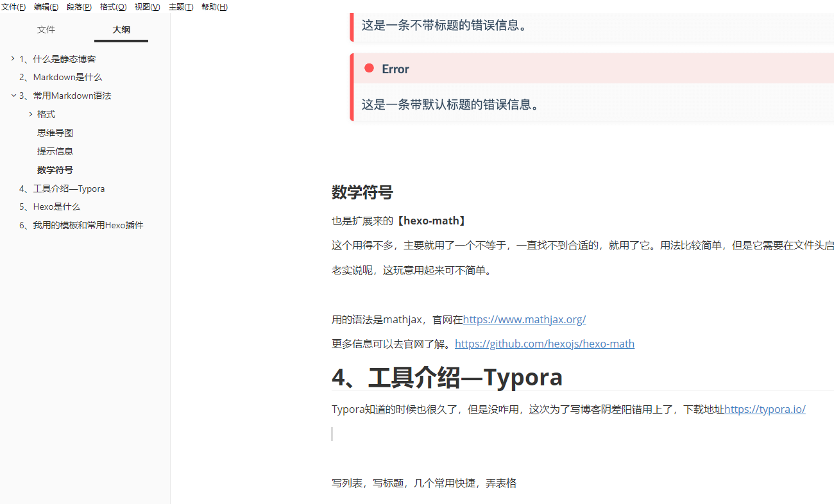
Task: Follow the typora.io download link
Action: coord(764,409)
